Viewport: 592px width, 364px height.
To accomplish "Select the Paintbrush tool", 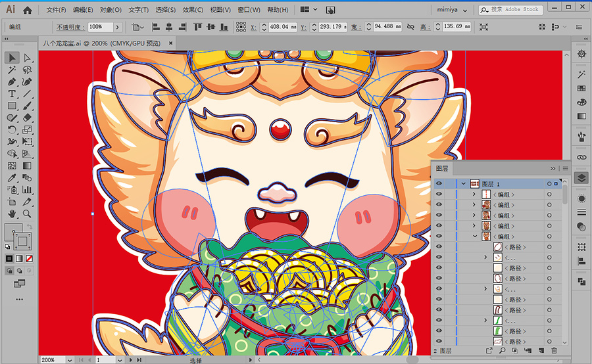I will pos(27,106).
